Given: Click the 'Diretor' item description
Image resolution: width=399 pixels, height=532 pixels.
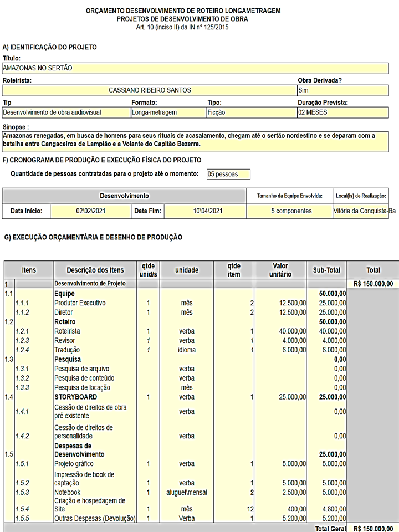Looking at the screenshot, I should (x=63, y=313).
